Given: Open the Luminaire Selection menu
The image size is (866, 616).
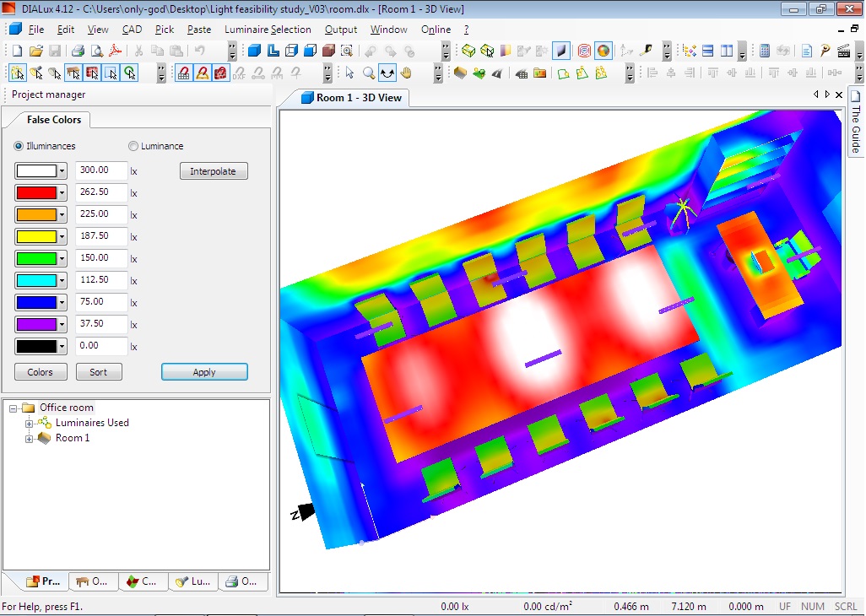Looking at the screenshot, I should [268, 30].
